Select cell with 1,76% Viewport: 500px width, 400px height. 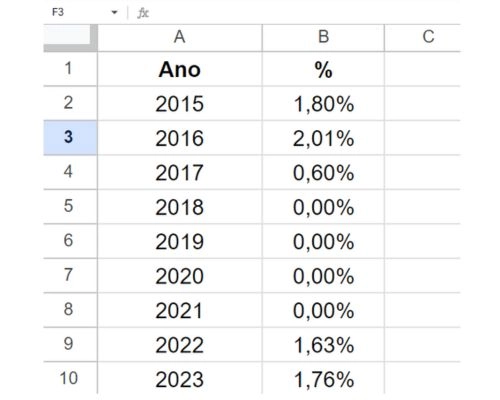323,378
